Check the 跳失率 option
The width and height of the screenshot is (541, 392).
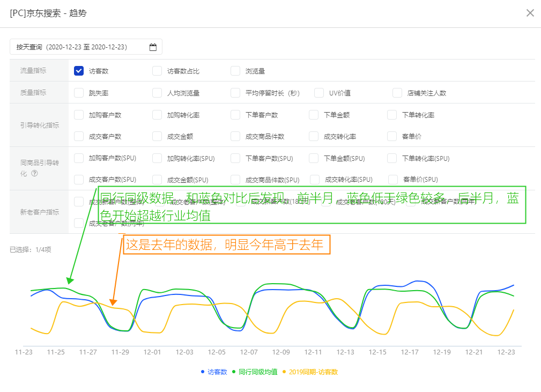[79, 93]
